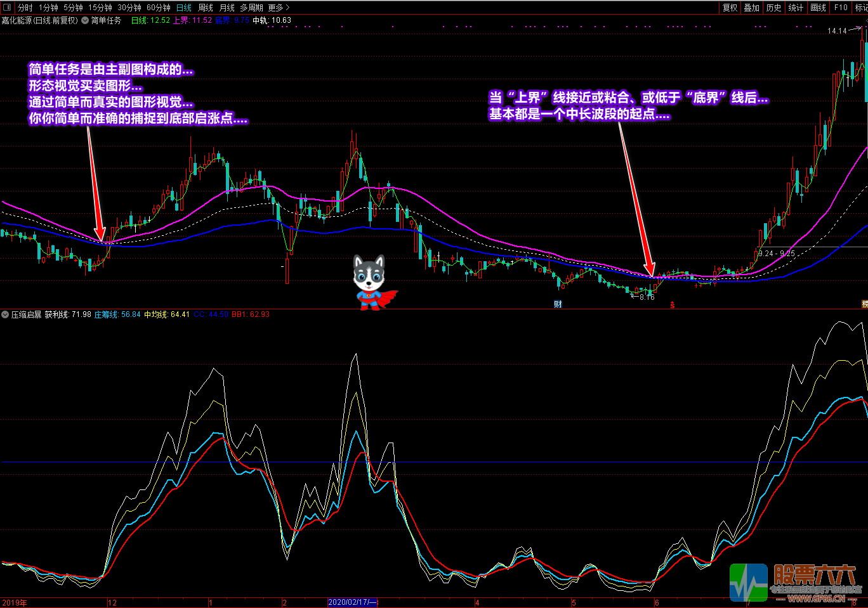This screenshot has height=608, width=868.
Task: Select the 2020/02/17 date marker on timeline
Action: pyautogui.click(x=352, y=602)
